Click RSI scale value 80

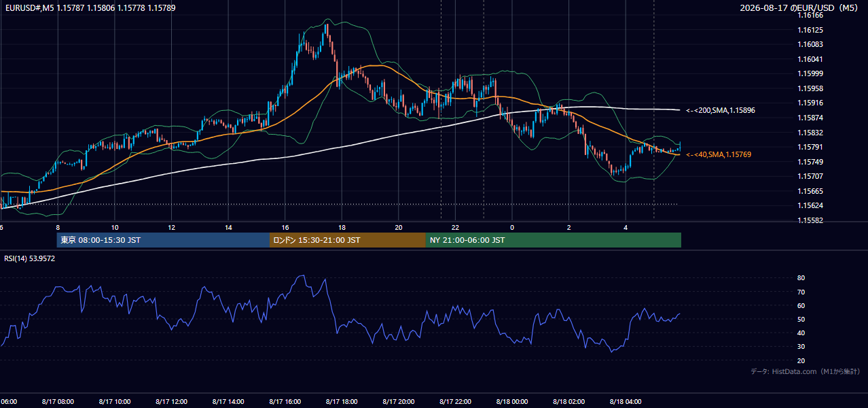(801, 278)
